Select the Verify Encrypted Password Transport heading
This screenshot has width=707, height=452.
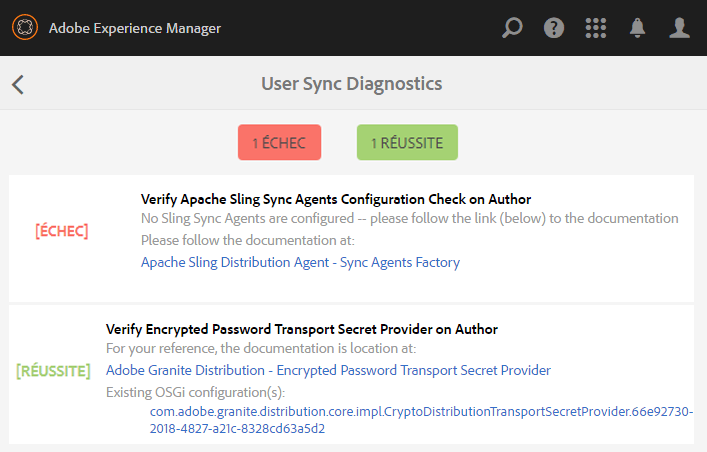point(302,329)
